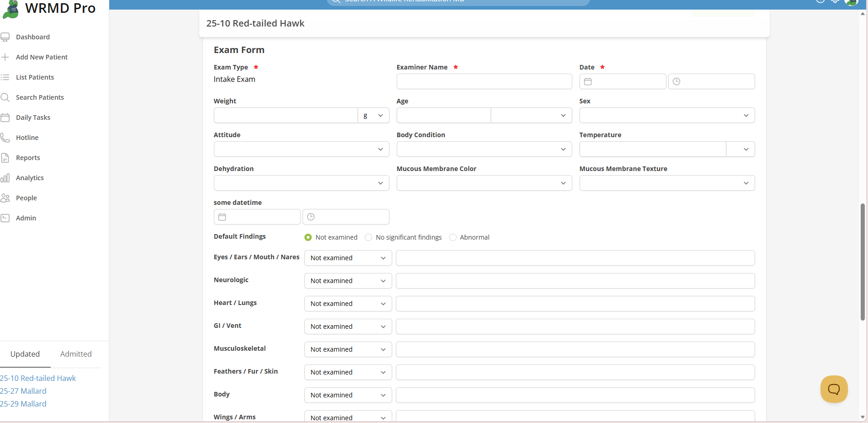Click the Search Patients magnifier icon
Viewport: 868px width, 423px height.
coord(5,97)
